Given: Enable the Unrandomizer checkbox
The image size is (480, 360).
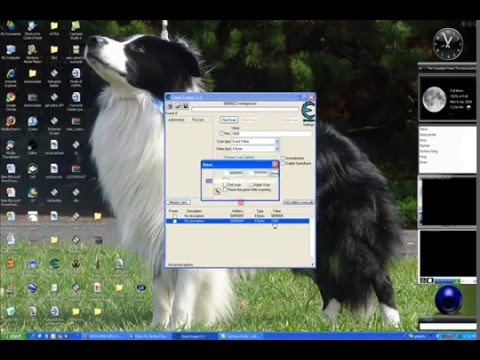Looking at the screenshot, I should [283, 158].
